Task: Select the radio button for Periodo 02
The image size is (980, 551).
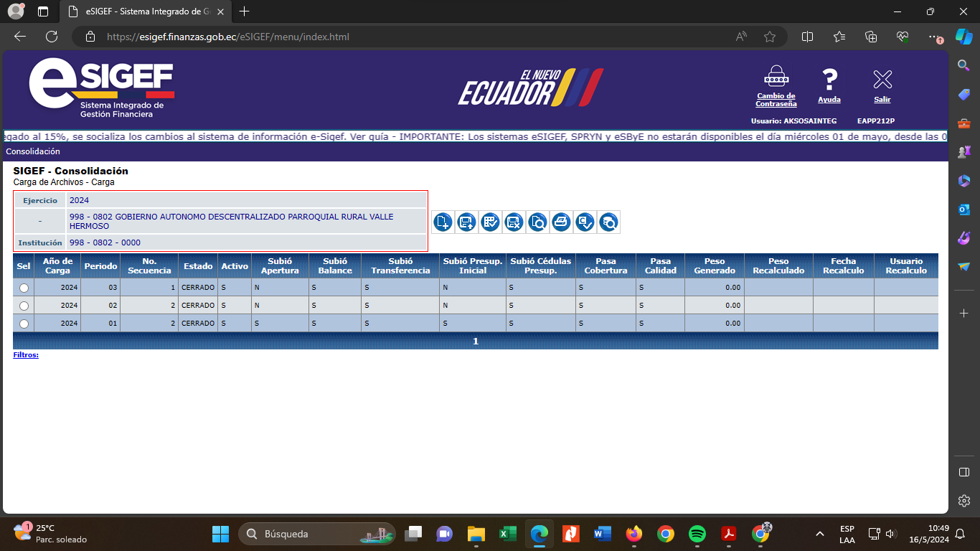Action: pyautogui.click(x=24, y=306)
